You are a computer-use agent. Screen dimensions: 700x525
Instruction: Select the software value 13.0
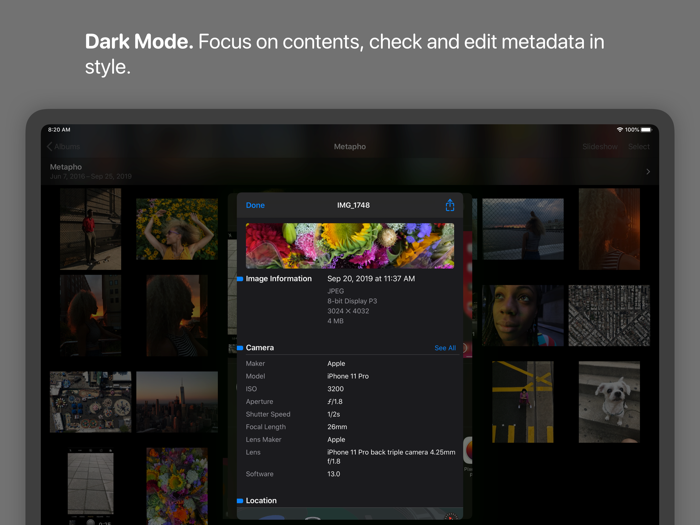click(333, 474)
